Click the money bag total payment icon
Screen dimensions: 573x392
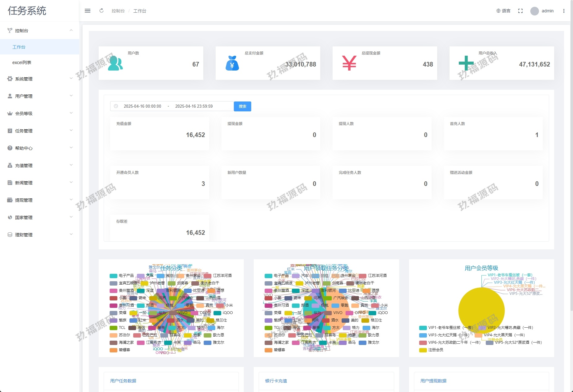pos(232,63)
